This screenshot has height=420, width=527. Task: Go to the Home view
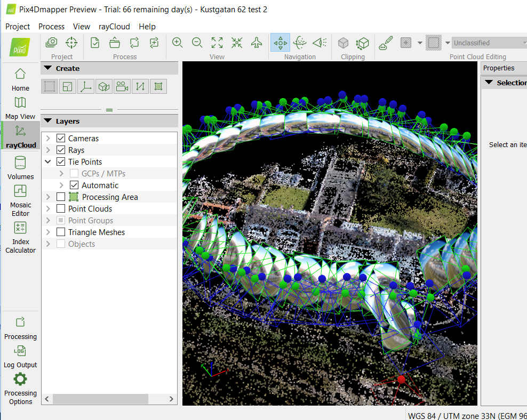(x=20, y=79)
